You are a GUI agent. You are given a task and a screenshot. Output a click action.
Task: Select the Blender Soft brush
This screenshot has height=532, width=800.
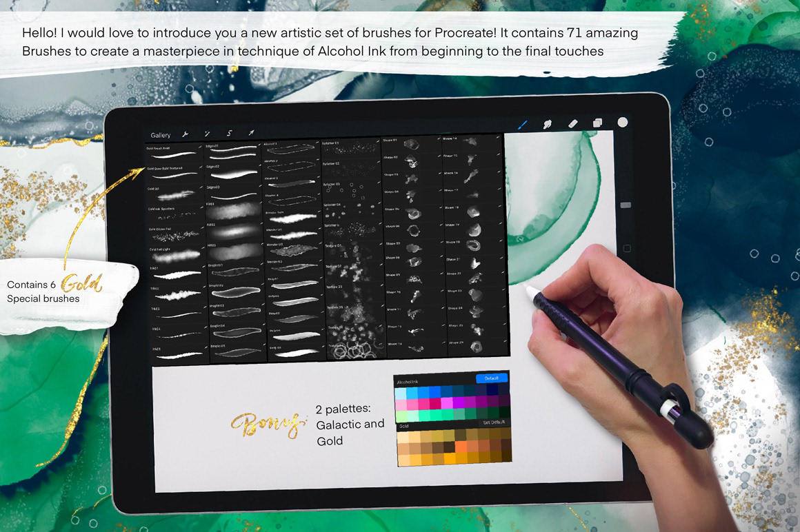point(292,218)
